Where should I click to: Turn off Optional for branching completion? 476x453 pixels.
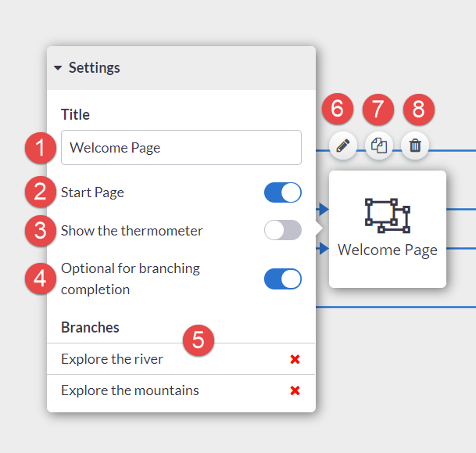pyautogui.click(x=283, y=279)
